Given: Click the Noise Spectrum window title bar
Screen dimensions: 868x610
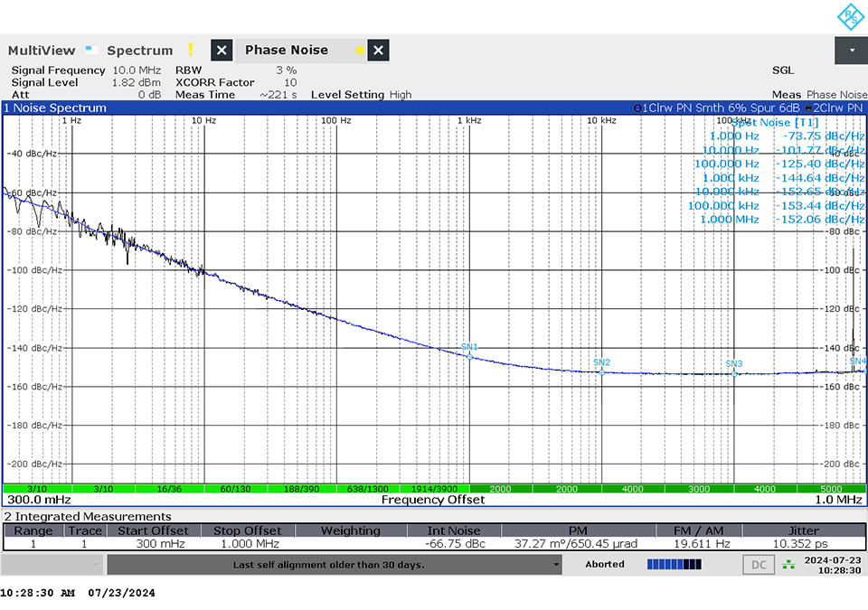Looking at the screenshot, I should pos(271,108).
